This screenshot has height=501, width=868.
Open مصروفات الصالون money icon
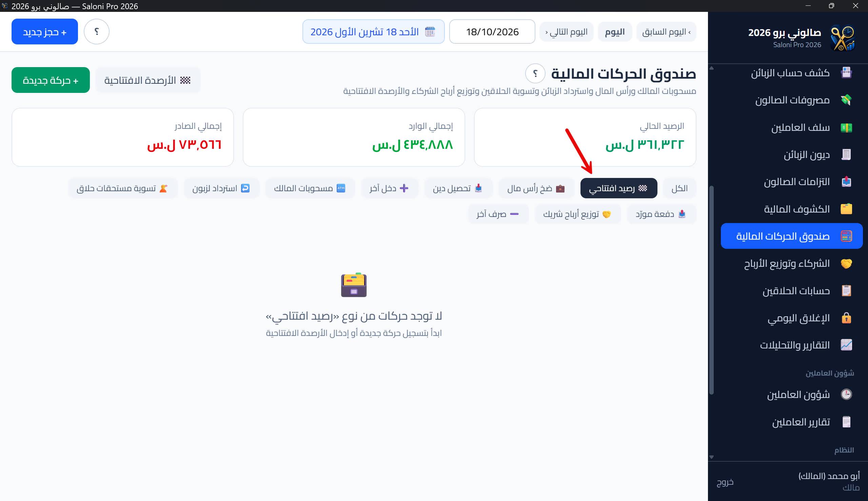846,100
